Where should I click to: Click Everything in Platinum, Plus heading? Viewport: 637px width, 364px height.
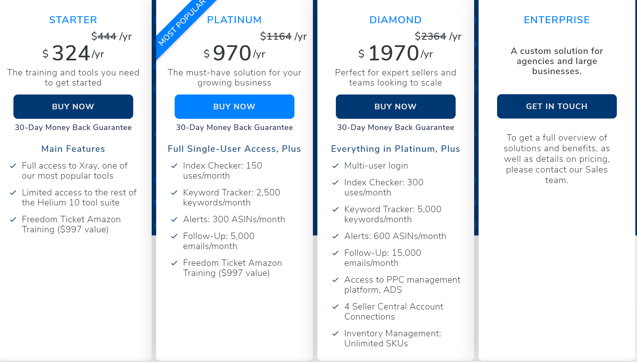(x=396, y=149)
